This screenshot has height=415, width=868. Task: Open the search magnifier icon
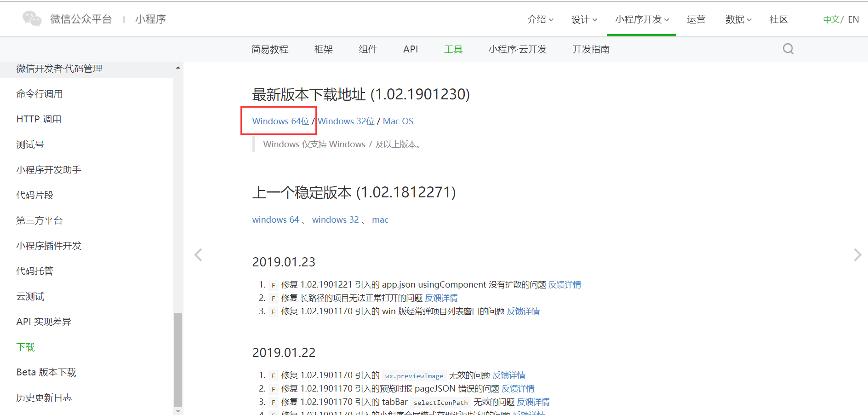tap(788, 49)
